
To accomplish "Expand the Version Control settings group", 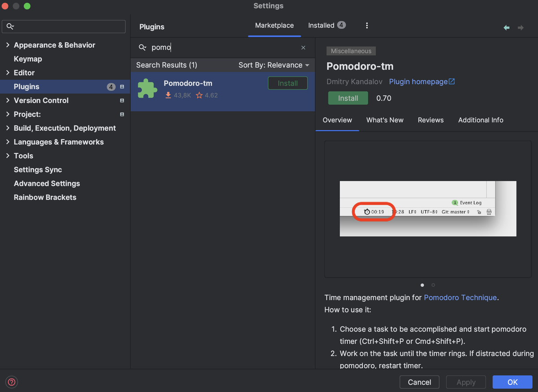I will click(8, 100).
